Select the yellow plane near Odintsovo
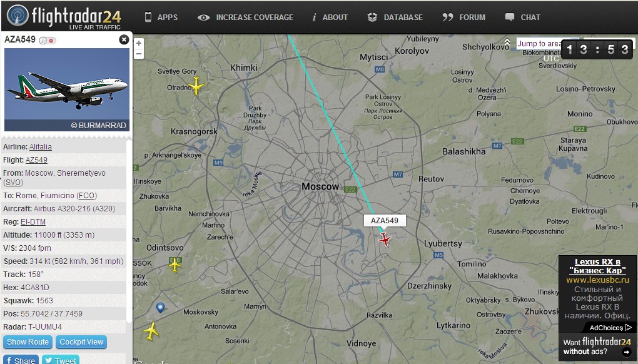Viewport: 638px width, 364px height. (175, 265)
